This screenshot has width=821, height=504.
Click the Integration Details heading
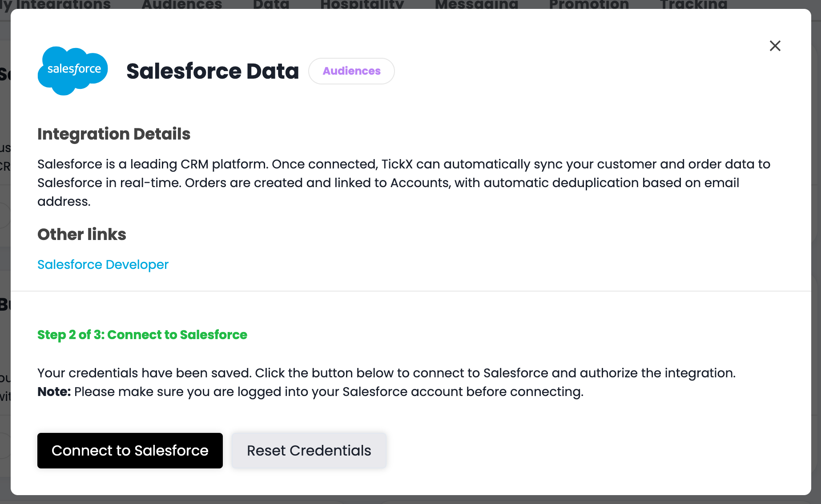[114, 134]
